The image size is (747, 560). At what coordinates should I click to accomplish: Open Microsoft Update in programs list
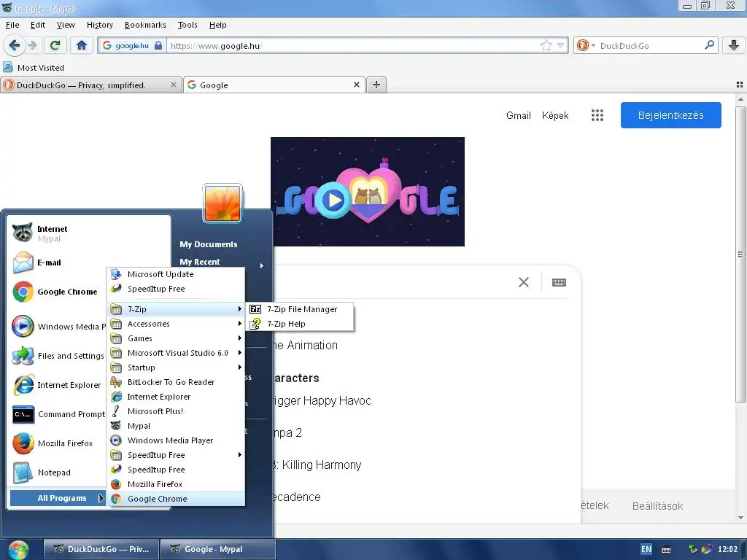pyautogui.click(x=176, y=274)
